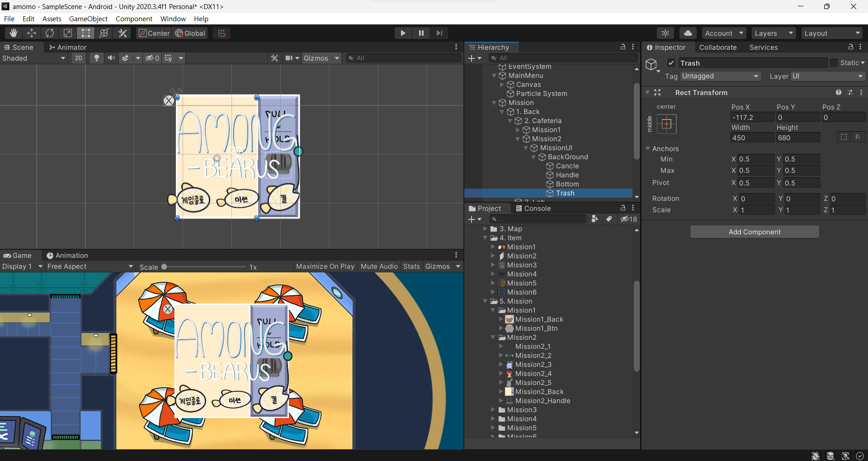Open Unity cloud services icon

(x=688, y=33)
